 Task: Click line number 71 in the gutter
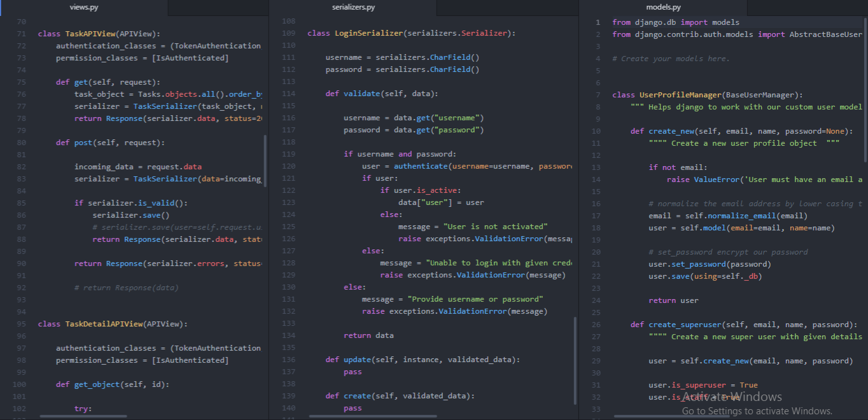21,34
